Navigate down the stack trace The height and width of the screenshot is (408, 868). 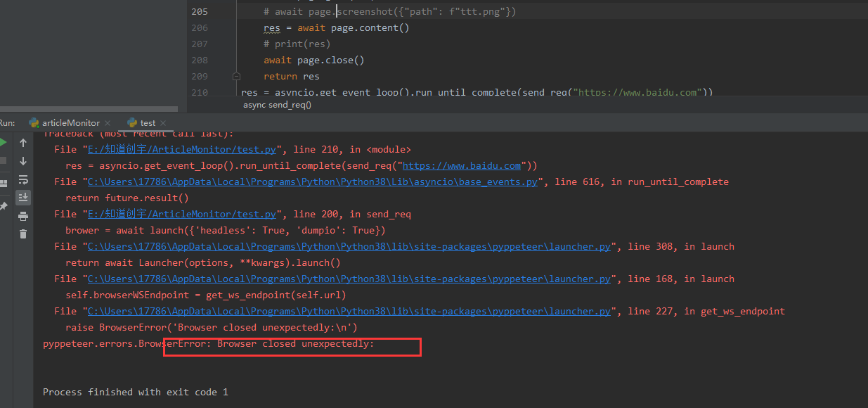click(x=23, y=160)
